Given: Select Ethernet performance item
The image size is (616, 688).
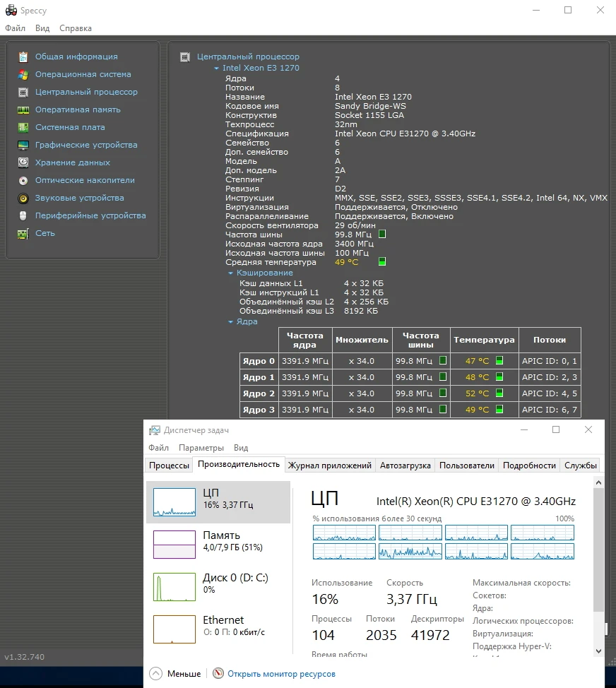Looking at the screenshot, I should click(x=218, y=629).
